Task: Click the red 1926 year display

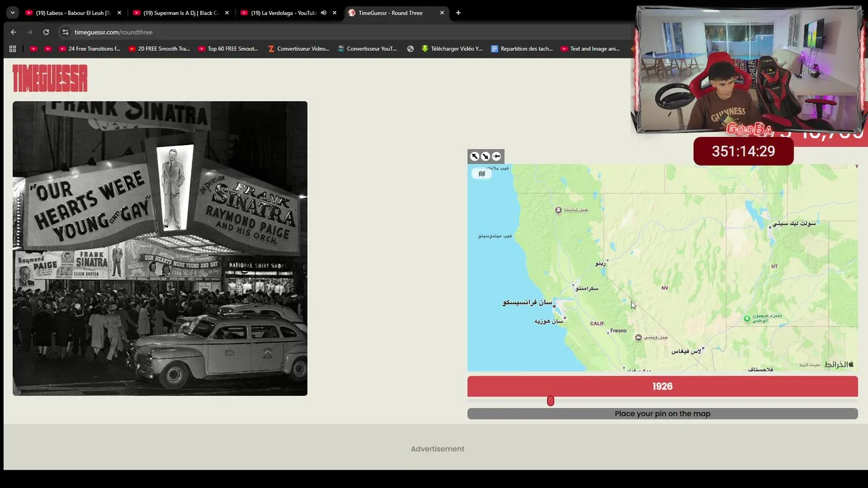Action: click(663, 386)
